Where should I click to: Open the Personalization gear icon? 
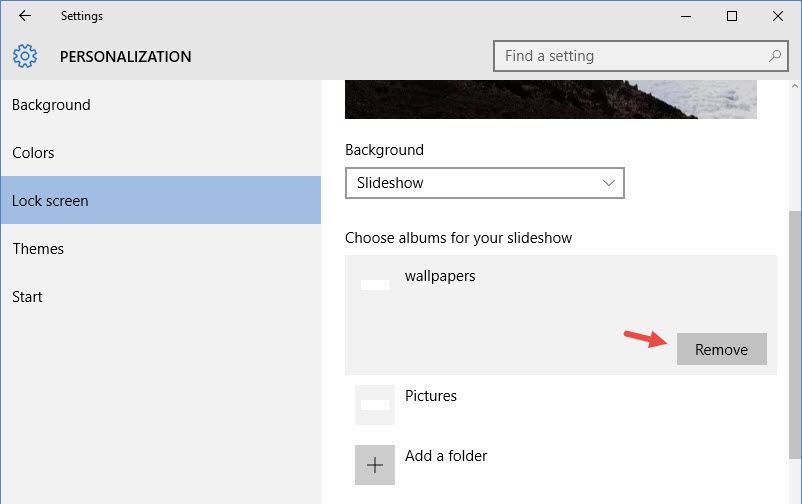point(25,56)
